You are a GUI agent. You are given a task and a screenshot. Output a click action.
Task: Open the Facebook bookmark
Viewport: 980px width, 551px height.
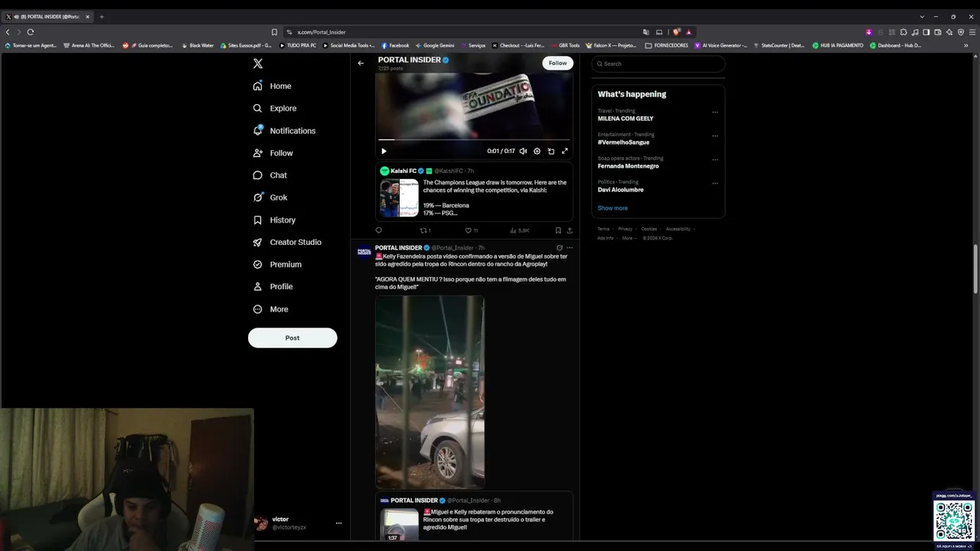pyautogui.click(x=395, y=46)
